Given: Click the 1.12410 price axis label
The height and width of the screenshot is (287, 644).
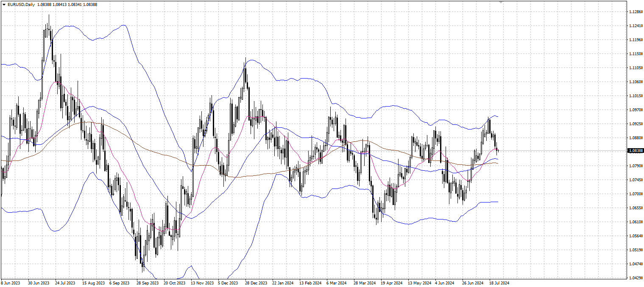Looking at the screenshot, I should click(636, 26).
